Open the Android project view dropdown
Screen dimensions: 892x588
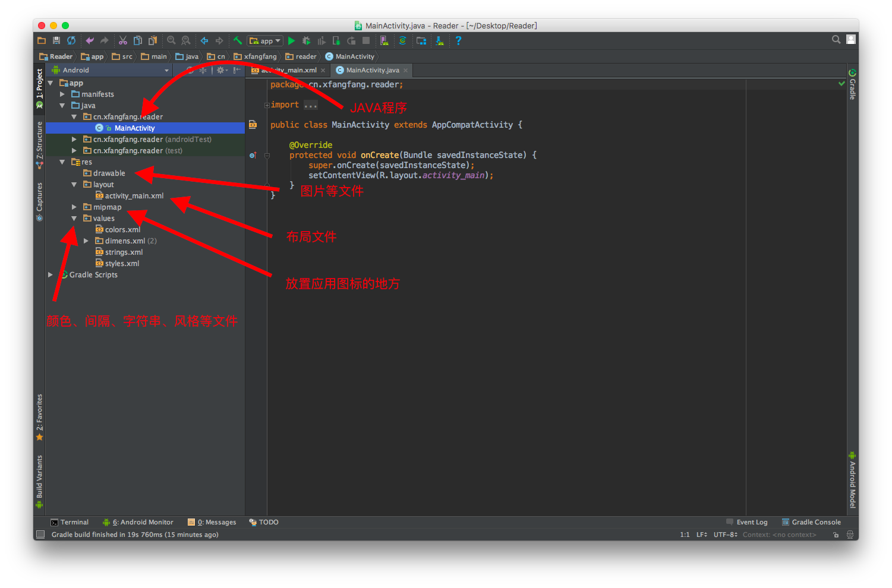point(111,70)
